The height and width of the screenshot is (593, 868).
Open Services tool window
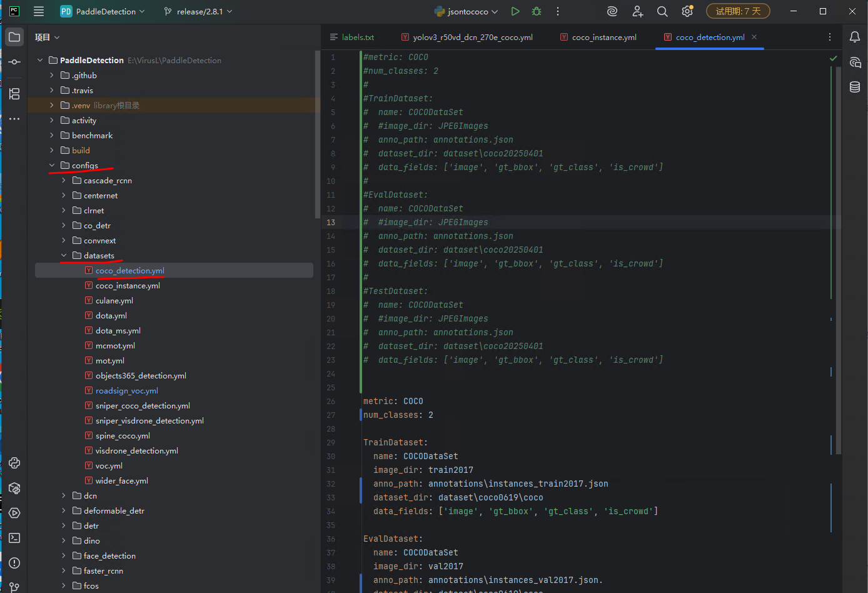[x=14, y=513]
